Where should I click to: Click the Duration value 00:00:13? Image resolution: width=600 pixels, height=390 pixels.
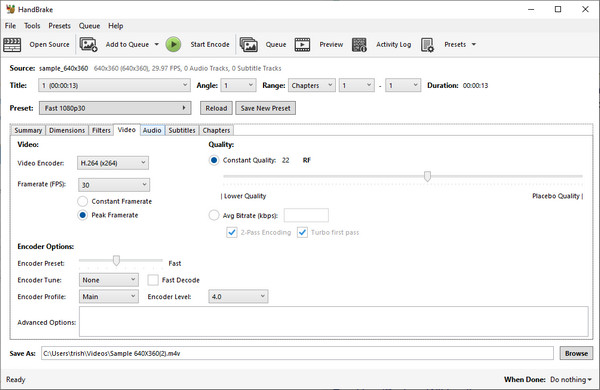pos(475,85)
